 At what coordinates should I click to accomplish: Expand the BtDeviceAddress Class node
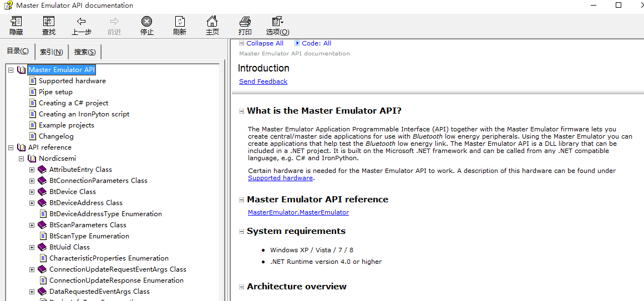click(32, 203)
